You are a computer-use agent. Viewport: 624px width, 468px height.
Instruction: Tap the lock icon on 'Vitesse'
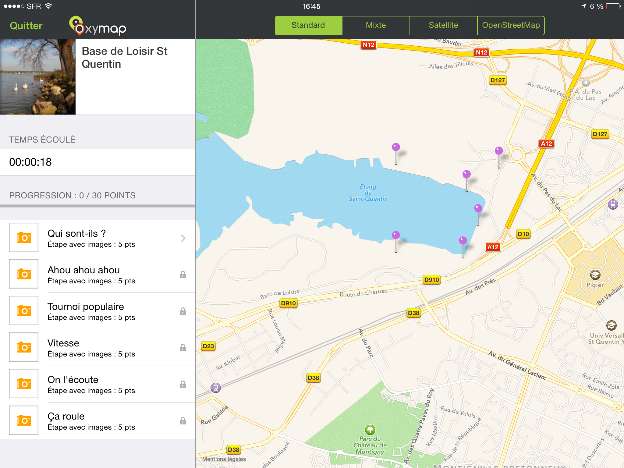pyautogui.click(x=183, y=347)
